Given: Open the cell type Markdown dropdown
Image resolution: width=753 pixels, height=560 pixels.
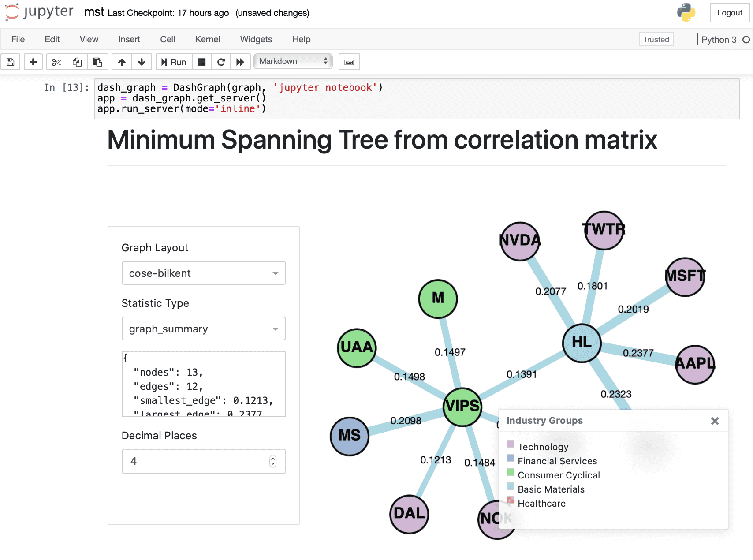Looking at the screenshot, I should (x=293, y=61).
